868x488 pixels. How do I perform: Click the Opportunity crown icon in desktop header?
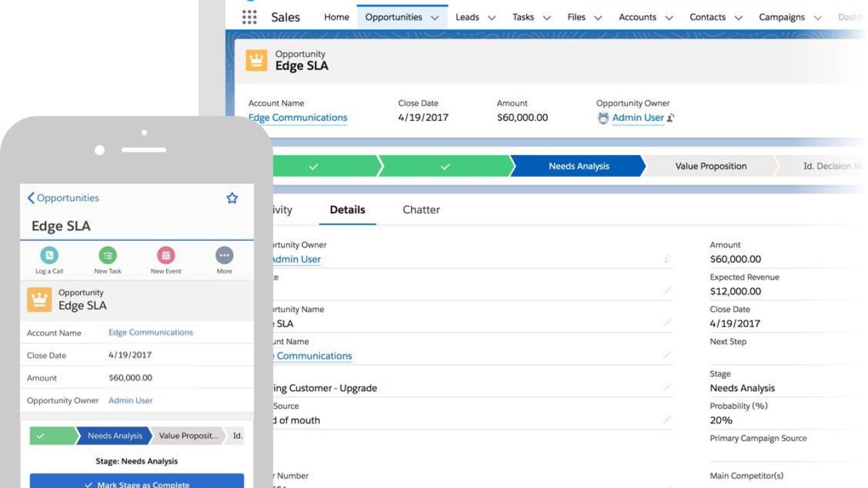pyautogui.click(x=256, y=60)
